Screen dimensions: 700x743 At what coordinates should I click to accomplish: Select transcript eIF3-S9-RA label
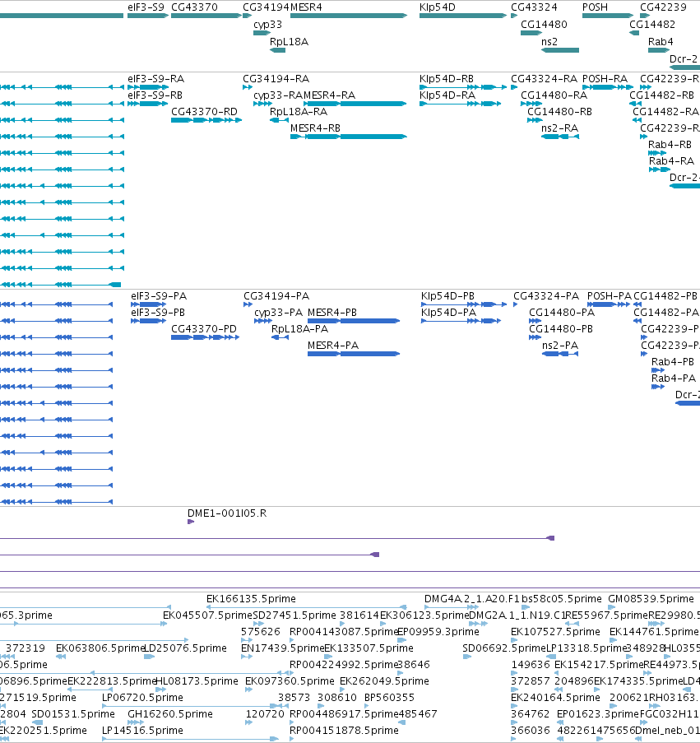pyautogui.click(x=155, y=79)
